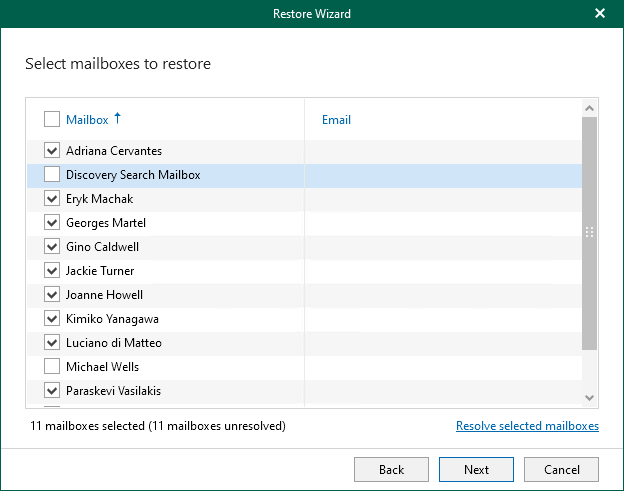The width and height of the screenshot is (624, 491).
Task: Deselect Luciano di Matteo checkbox
Action: [52, 343]
